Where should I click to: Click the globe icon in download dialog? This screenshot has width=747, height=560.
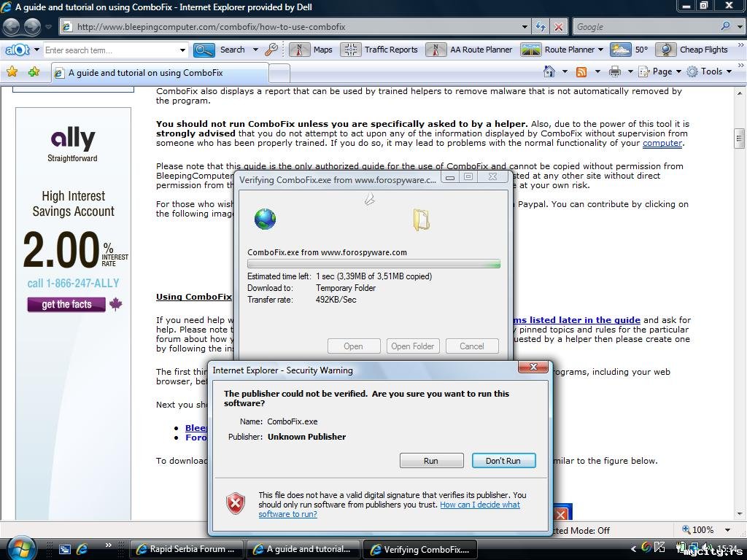(265, 219)
